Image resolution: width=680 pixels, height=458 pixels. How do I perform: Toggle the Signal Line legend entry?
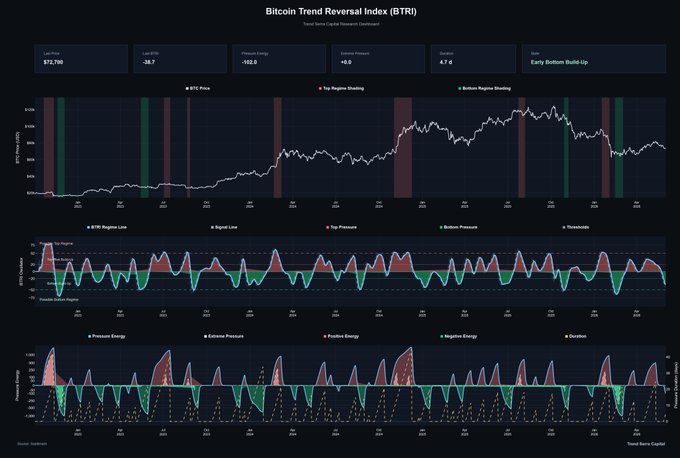(x=224, y=227)
